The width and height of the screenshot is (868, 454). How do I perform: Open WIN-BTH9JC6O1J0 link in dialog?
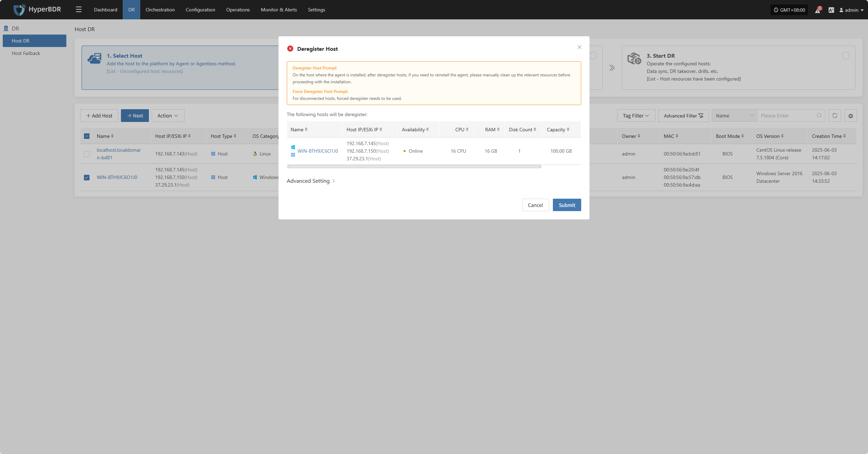(x=318, y=151)
